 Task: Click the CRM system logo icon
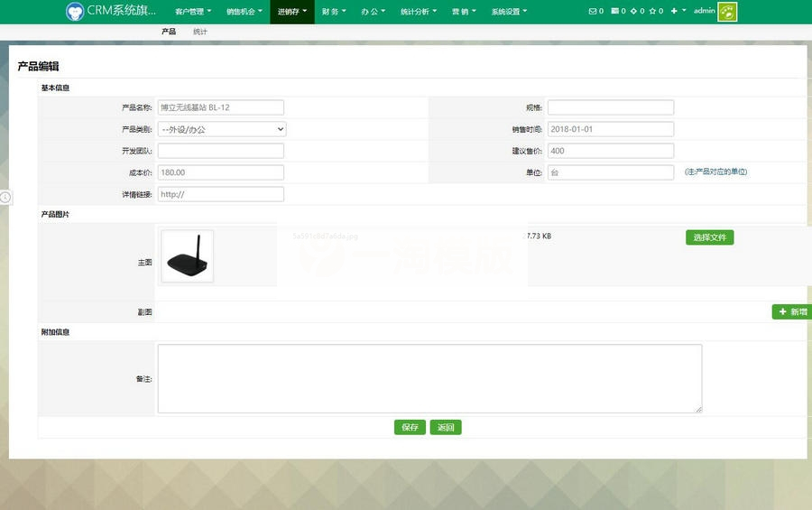[75, 12]
